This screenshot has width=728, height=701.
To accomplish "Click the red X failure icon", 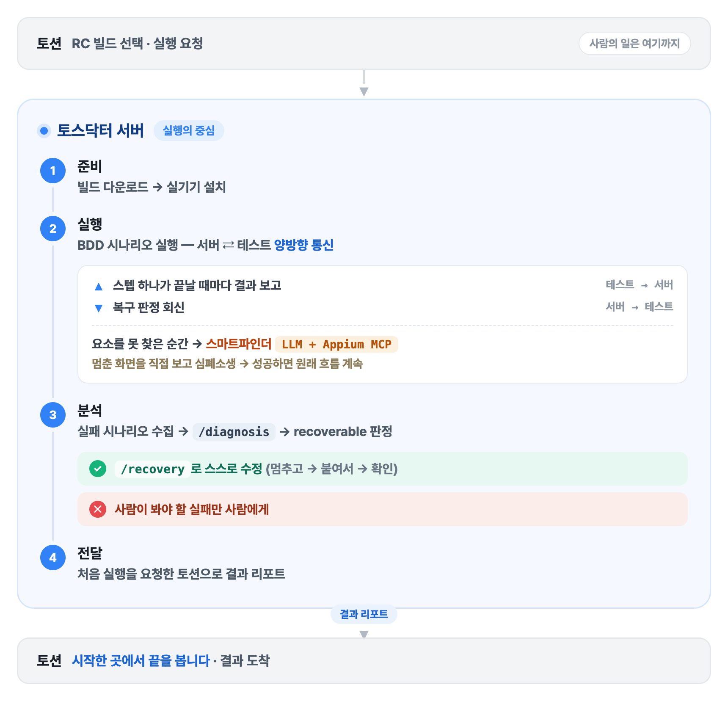I will (98, 509).
